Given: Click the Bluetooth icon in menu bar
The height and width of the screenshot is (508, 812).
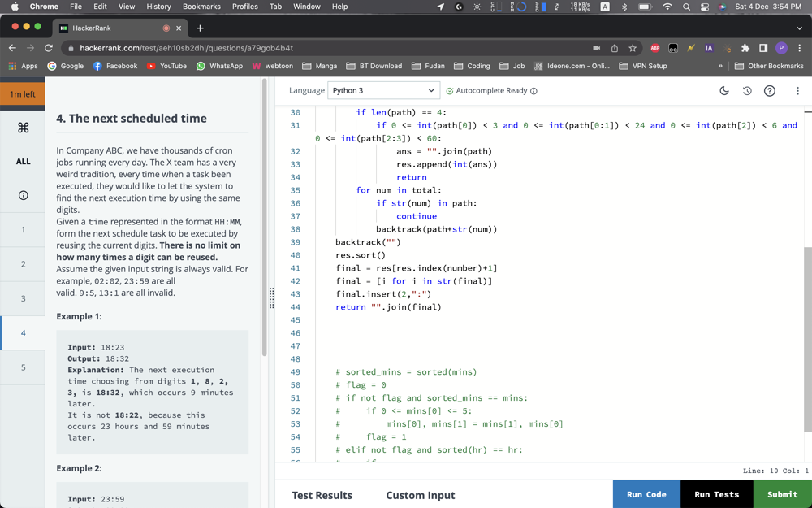Looking at the screenshot, I should pyautogui.click(x=624, y=7).
